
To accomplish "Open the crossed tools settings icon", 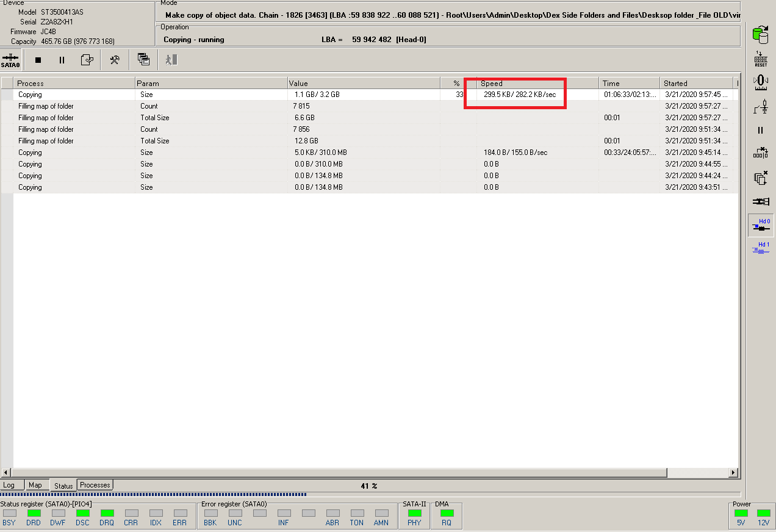I will click(x=114, y=60).
